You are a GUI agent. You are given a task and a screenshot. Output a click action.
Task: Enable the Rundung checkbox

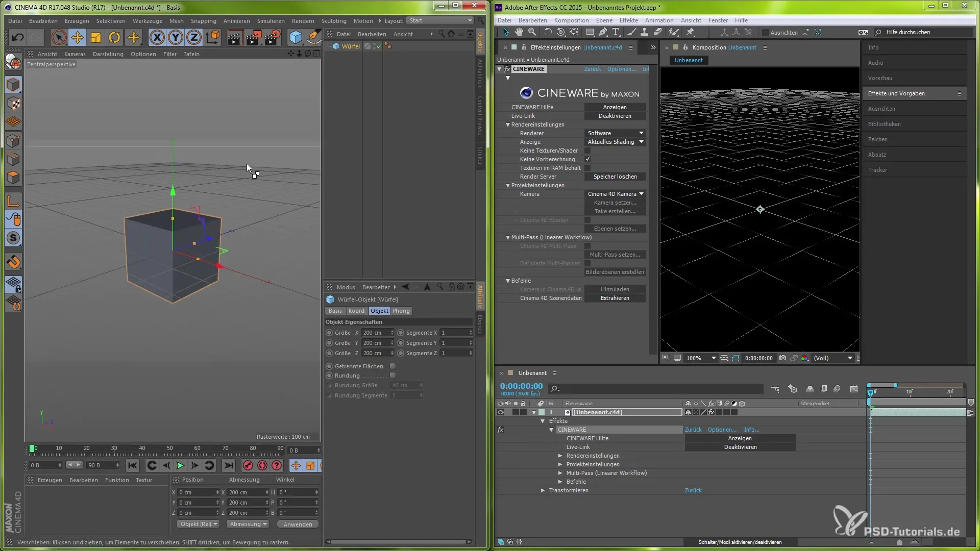[393, 375]
